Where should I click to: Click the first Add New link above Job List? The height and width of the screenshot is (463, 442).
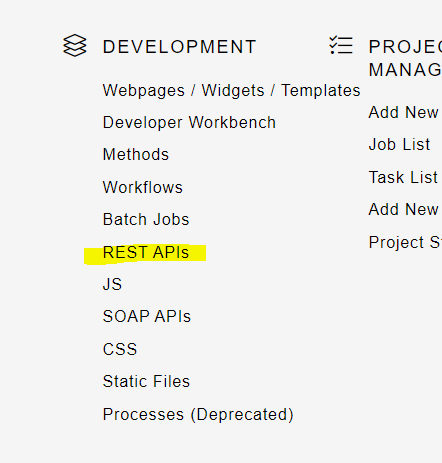(405, 112)
